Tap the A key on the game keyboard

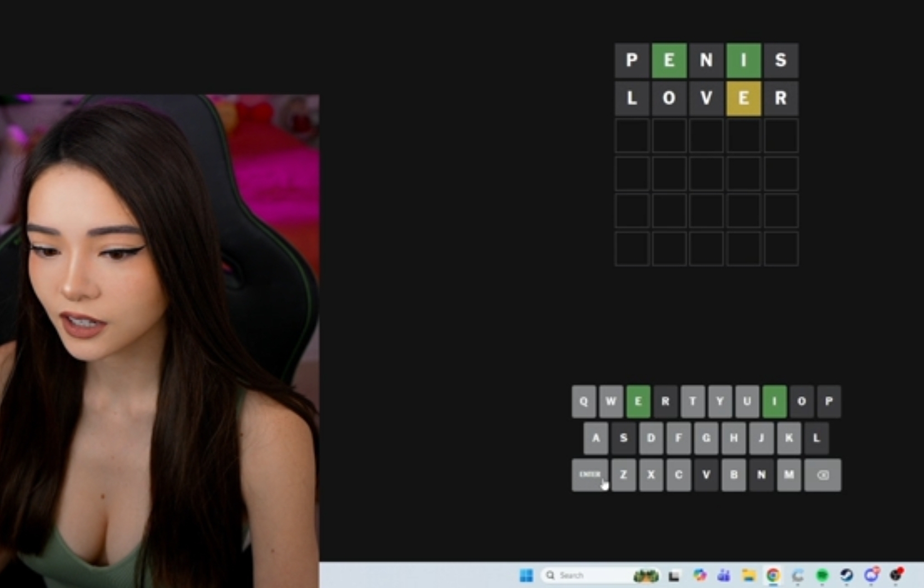click(x=596, y=438)
